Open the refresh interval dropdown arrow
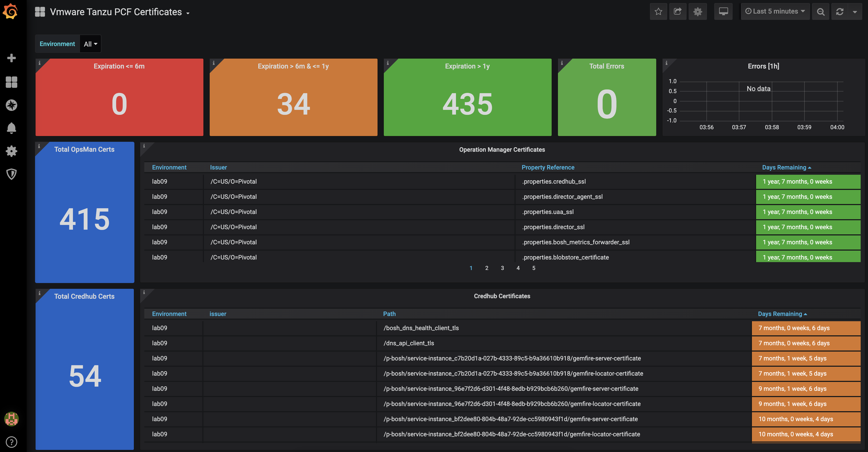868x452 pixels. coord(855,12)
